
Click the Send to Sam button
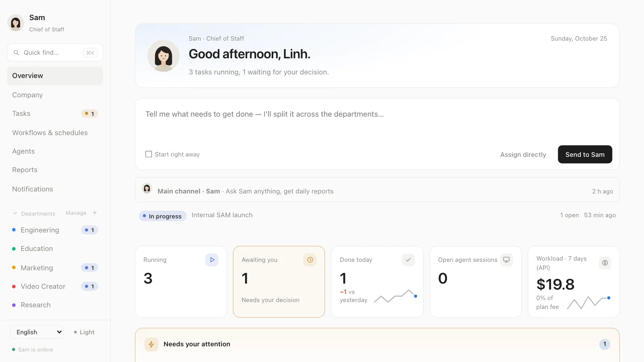(585, 154)
